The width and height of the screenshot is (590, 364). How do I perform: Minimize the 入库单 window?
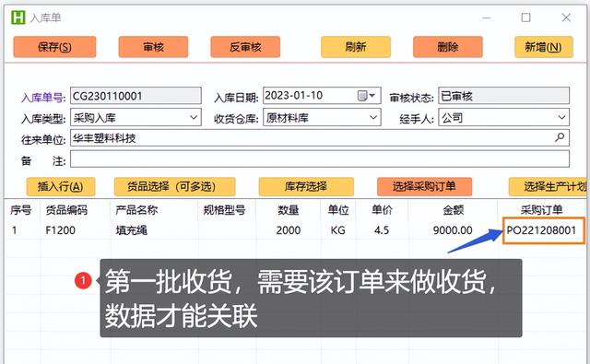tap(487, 18)
